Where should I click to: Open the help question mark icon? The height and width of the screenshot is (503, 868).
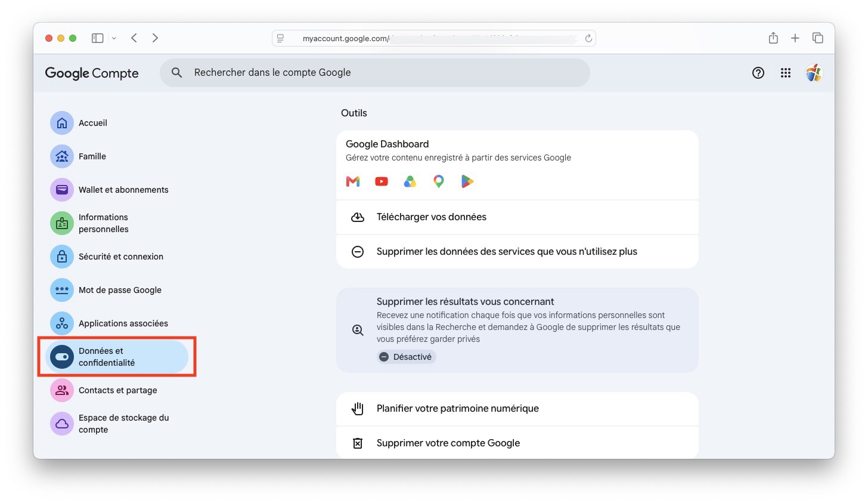[758, 73]
